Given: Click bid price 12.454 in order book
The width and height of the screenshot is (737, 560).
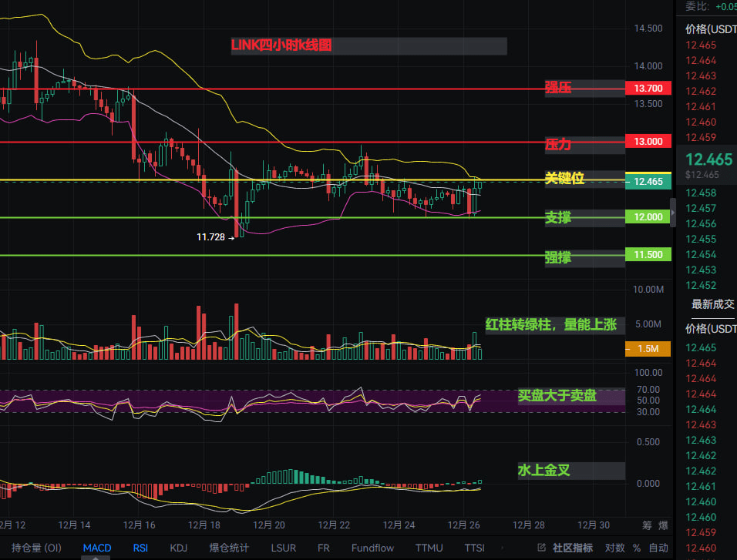Looking at the screenshot, I should point(701,255).
